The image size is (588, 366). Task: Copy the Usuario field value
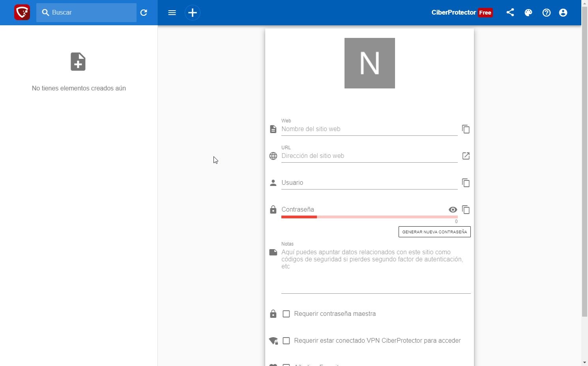(466, 183)
